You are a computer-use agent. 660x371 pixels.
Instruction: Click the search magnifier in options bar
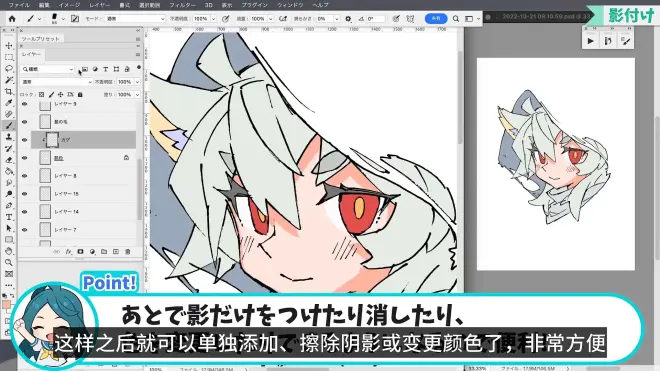coord(456,19)
